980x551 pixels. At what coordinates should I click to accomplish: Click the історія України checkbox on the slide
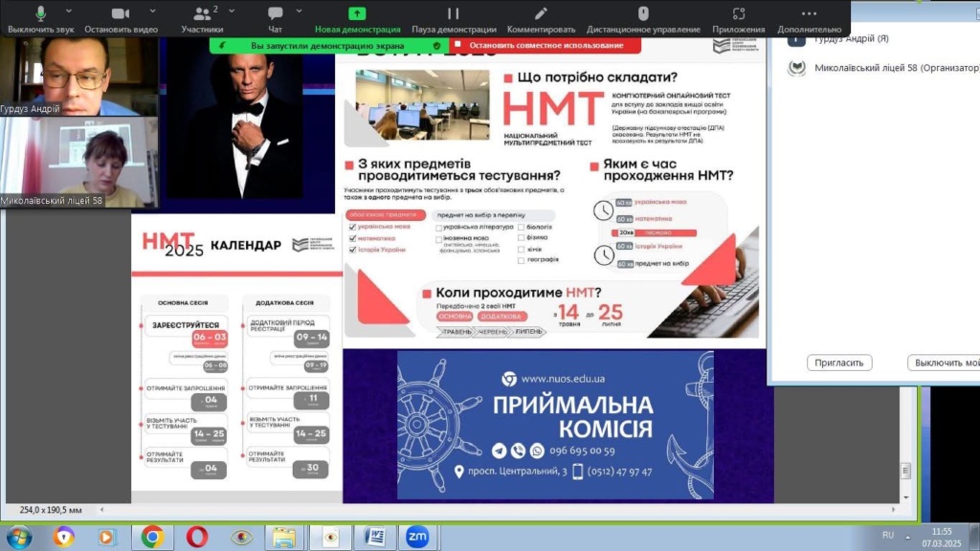coord(352,250)
